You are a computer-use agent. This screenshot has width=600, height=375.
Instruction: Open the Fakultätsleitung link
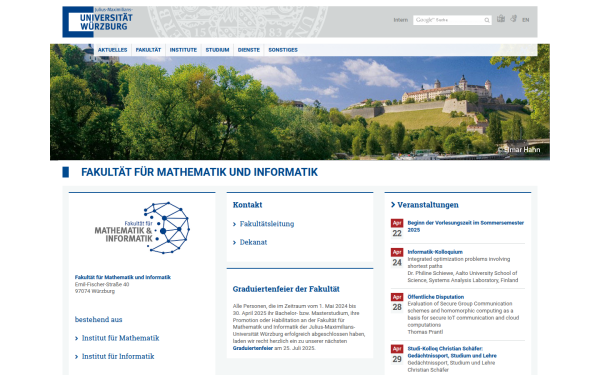coord(267,224)
